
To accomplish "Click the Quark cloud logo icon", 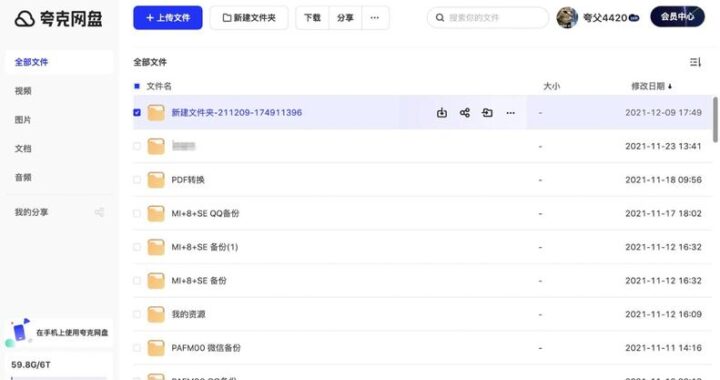I will 24,19.
